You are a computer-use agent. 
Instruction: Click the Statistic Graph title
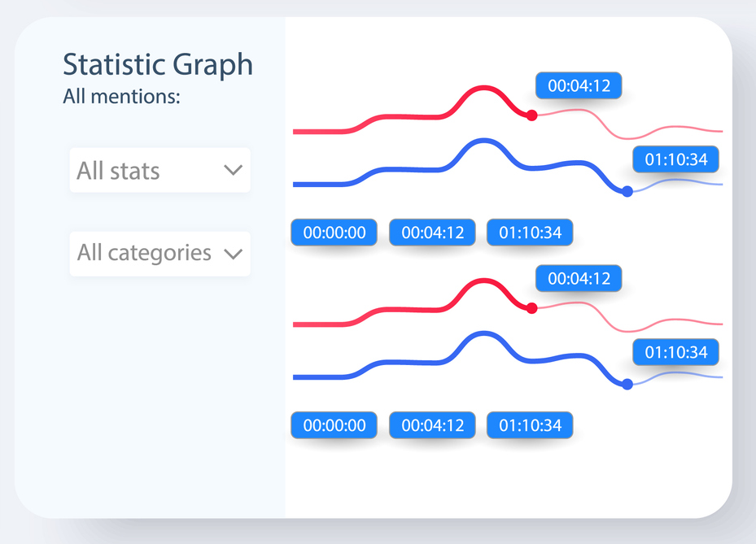158,65
